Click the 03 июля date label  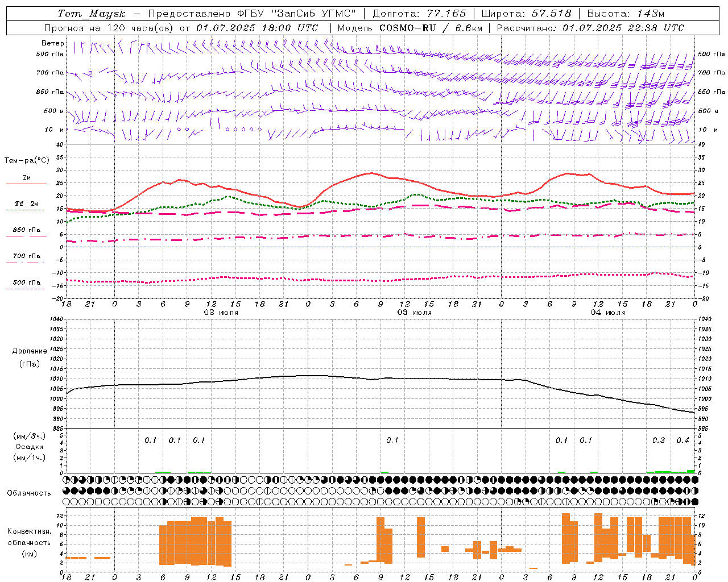[x=415, y=313]
